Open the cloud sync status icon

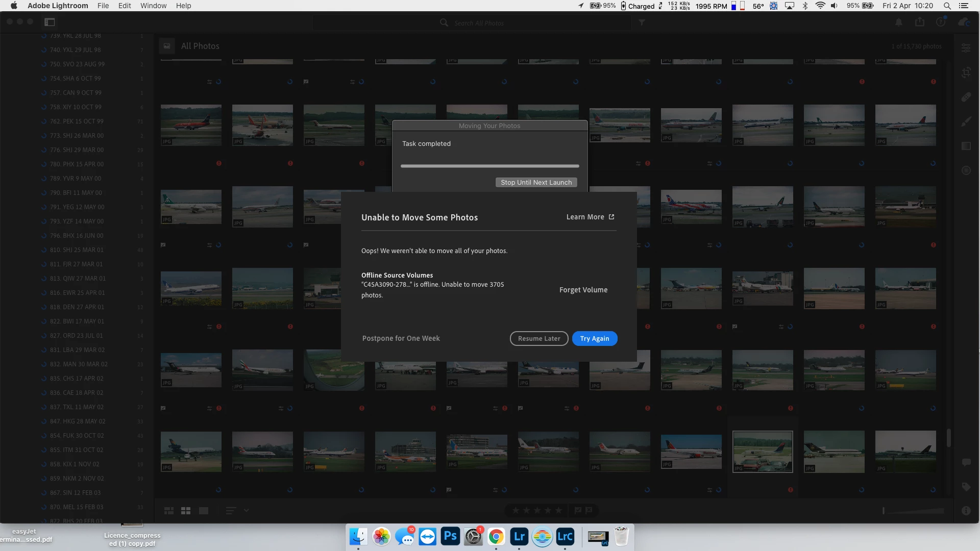point(964,22)
